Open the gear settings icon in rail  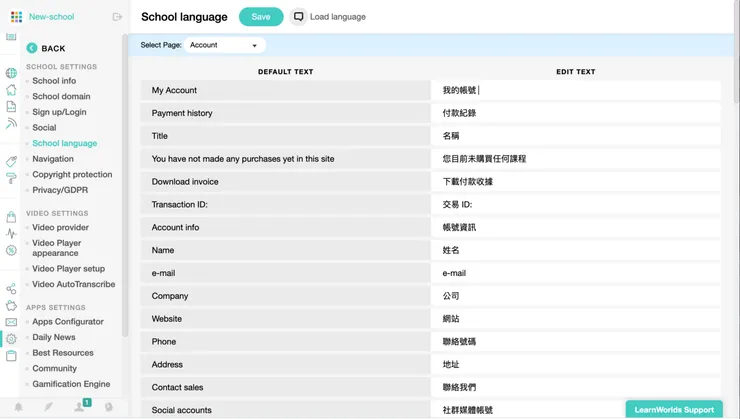(11, 339)
